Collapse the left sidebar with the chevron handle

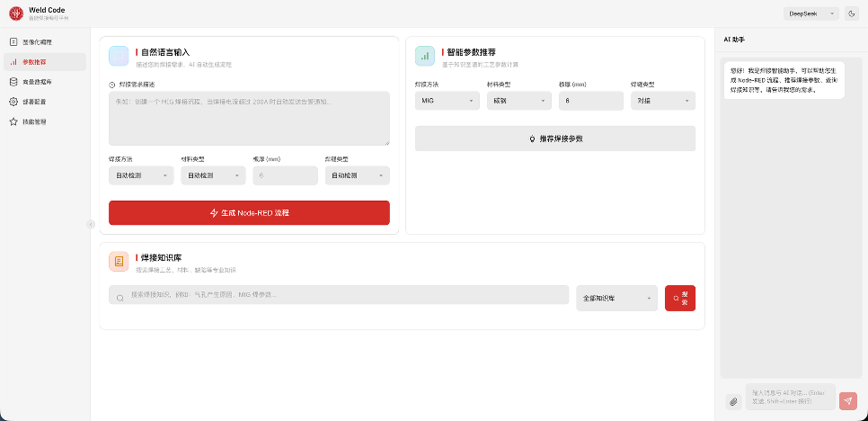pos(90,224)
